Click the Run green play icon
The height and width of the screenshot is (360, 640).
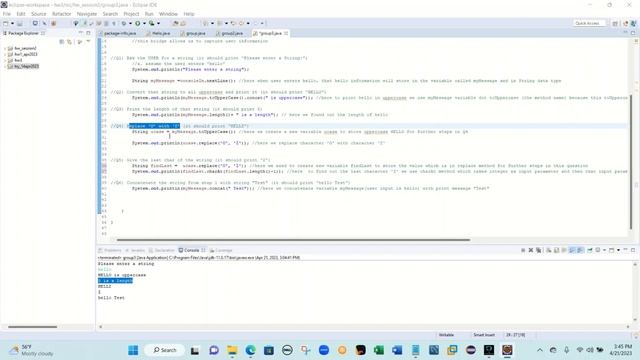coord(138,24)
